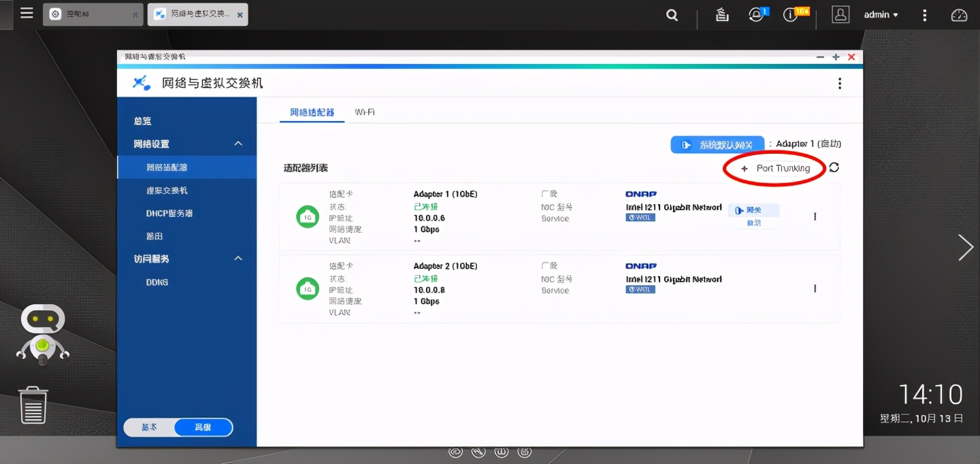Click Adapter 2's 1 Gbps speed value
This screenshot has width=980, height=464.
point(427,301)
